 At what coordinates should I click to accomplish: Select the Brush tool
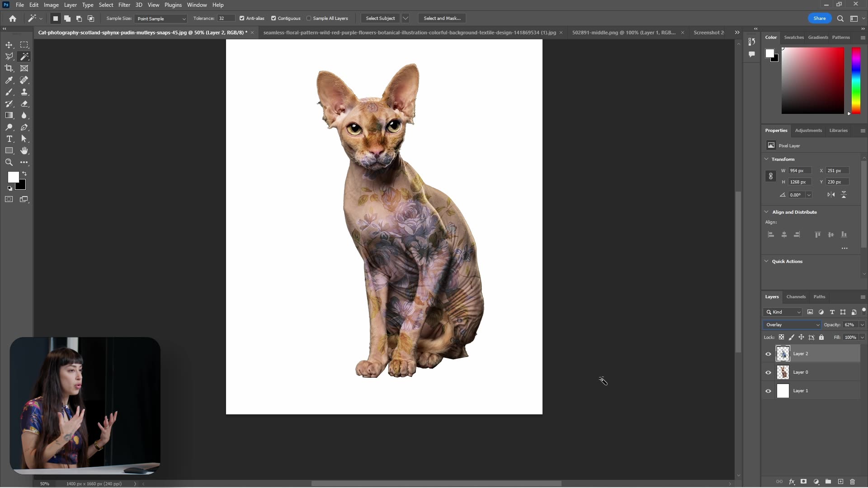(x=9, y=92)
